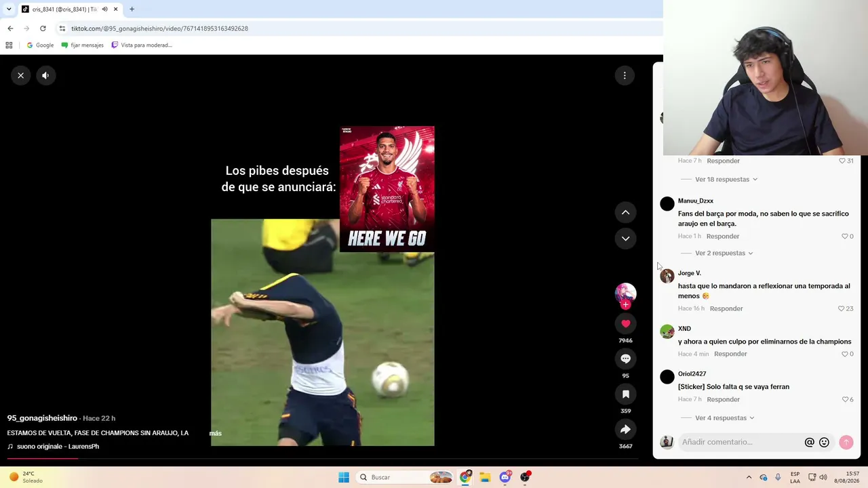Like Jorge V.'s comment
The height and width of the screenshot is (488, 868).
click(x=842, y=309)
